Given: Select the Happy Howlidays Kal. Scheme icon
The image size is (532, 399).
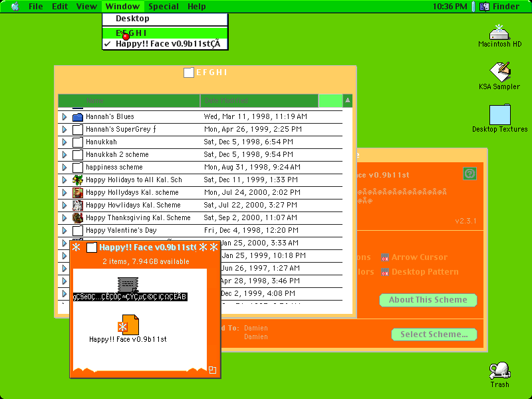Looking at the screenshot, I should [x=78, y=205].
